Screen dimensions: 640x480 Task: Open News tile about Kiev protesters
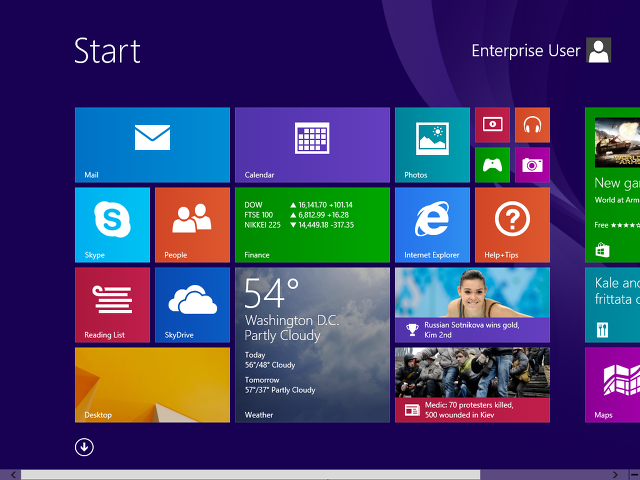point(472,385)
